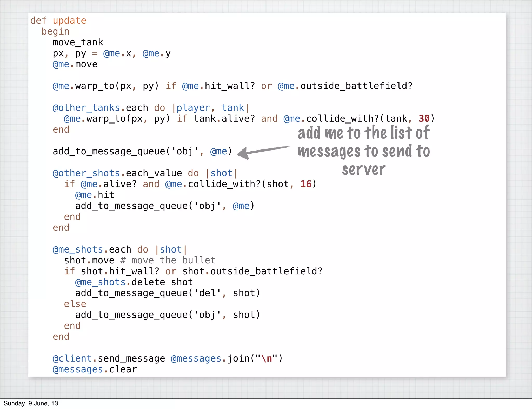
Task: Click add_to_message_queue('del', shot) line
Action: (168, 293)
